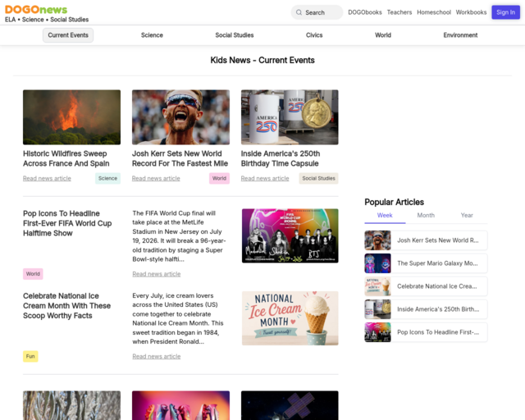Click America 250 thumbnail in Popular Articles
This screenshot has width=525, height=420.
377,309
